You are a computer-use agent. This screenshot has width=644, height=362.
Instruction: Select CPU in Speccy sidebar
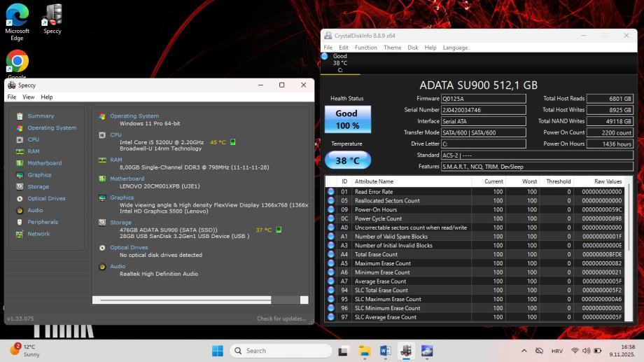coord(34,140)
